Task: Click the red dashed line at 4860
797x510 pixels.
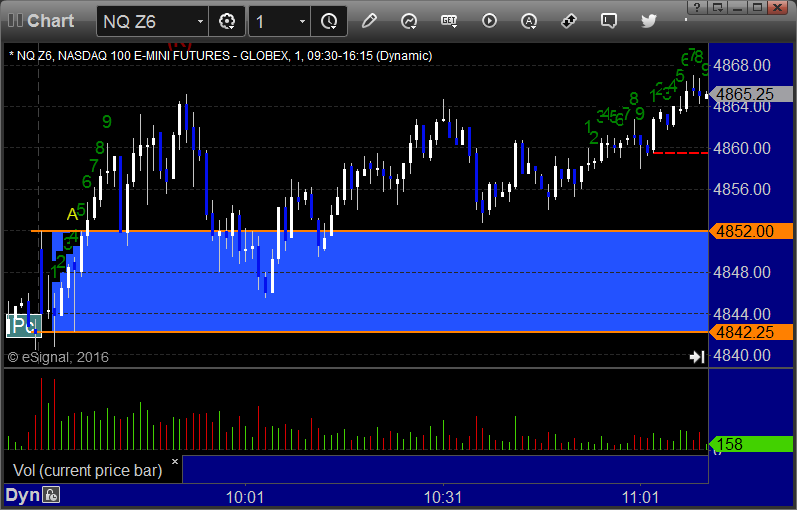Action: pyautogui.click(x=680, y=153)
